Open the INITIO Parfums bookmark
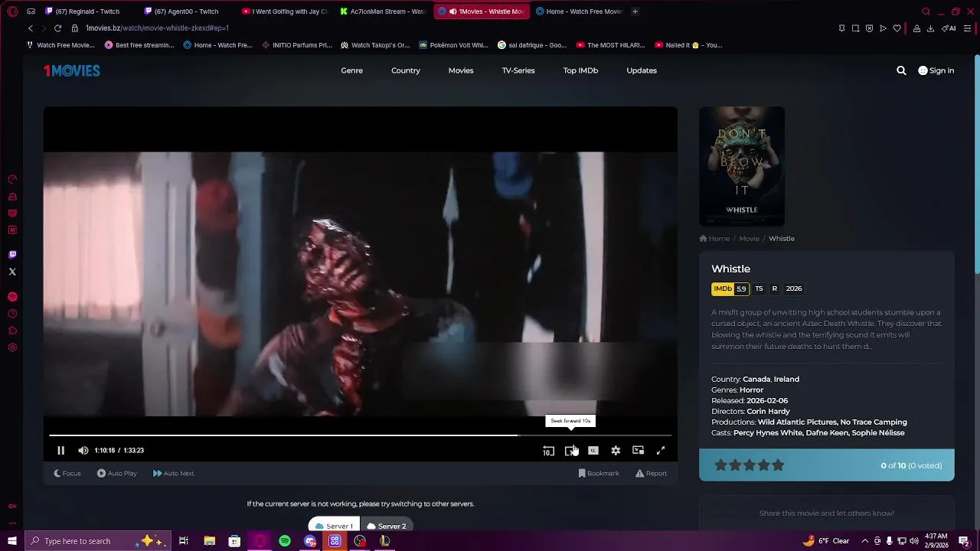 click(x=296, y=45)
